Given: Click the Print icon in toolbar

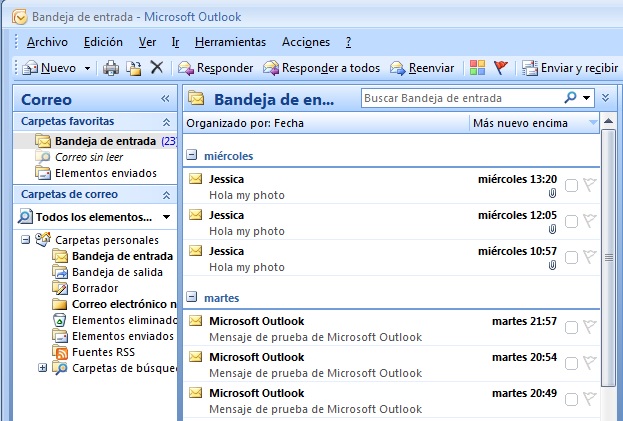Looking at the screenshot, I should coord(111,68).
